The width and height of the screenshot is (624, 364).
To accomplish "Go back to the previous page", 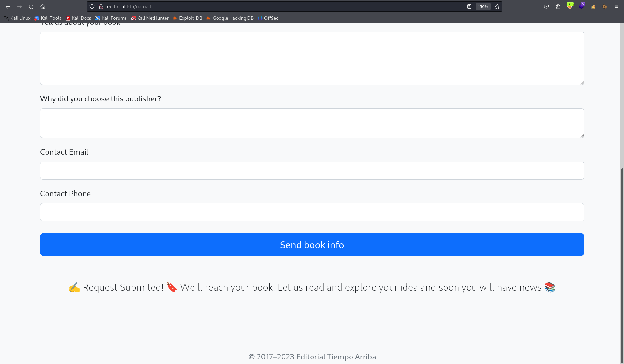I will [x=8, y=6].
